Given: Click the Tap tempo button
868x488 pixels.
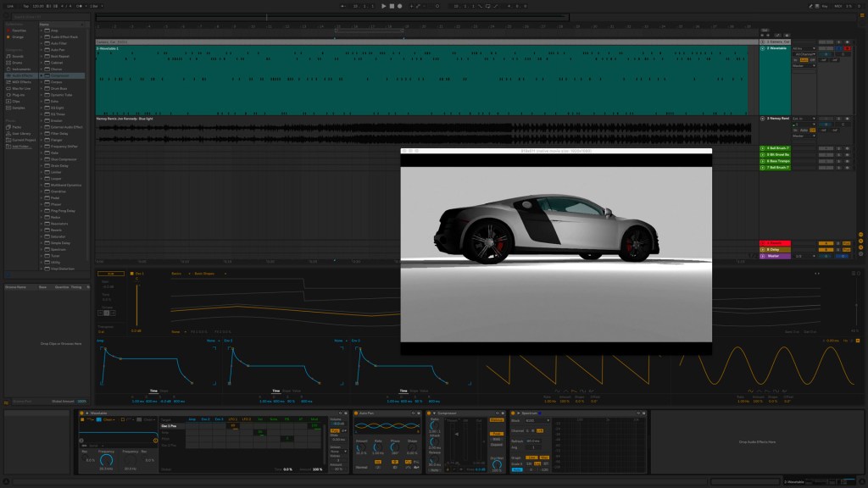Looking at the screenshot, I should click(25, 6).
